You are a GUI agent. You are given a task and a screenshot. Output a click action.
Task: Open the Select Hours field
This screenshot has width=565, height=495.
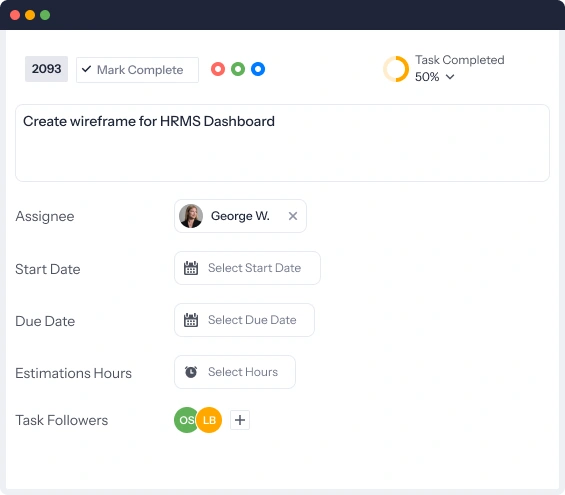pos(235,372)
